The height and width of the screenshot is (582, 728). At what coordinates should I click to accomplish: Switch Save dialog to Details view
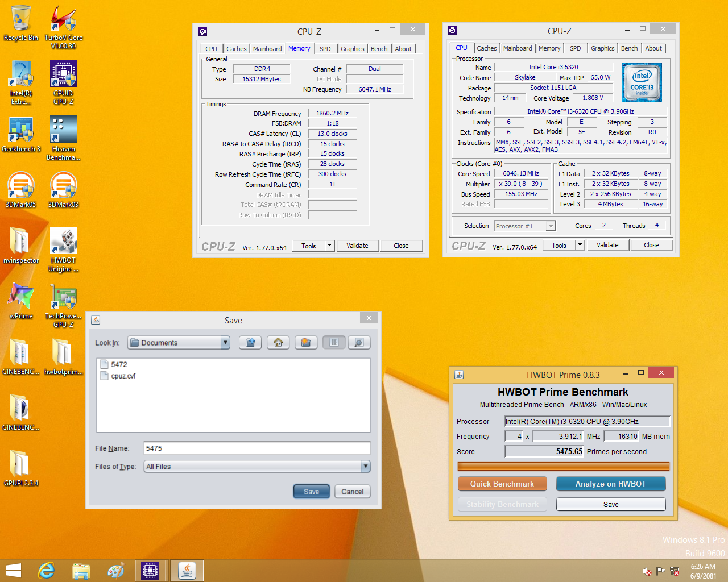pos(359,342)
